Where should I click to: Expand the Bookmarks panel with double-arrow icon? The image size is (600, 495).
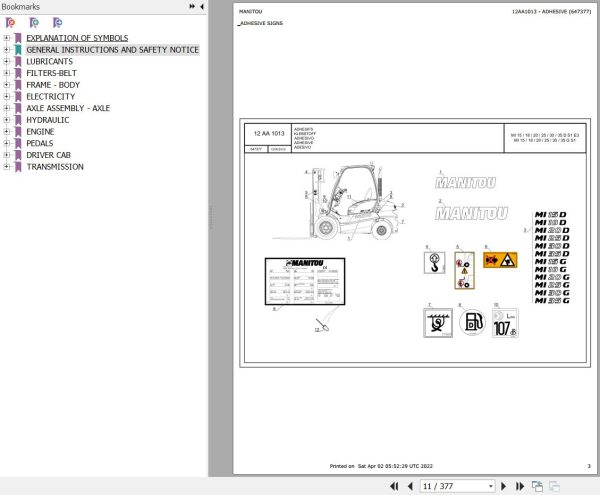pyautogui.click(x=192, y=7)
